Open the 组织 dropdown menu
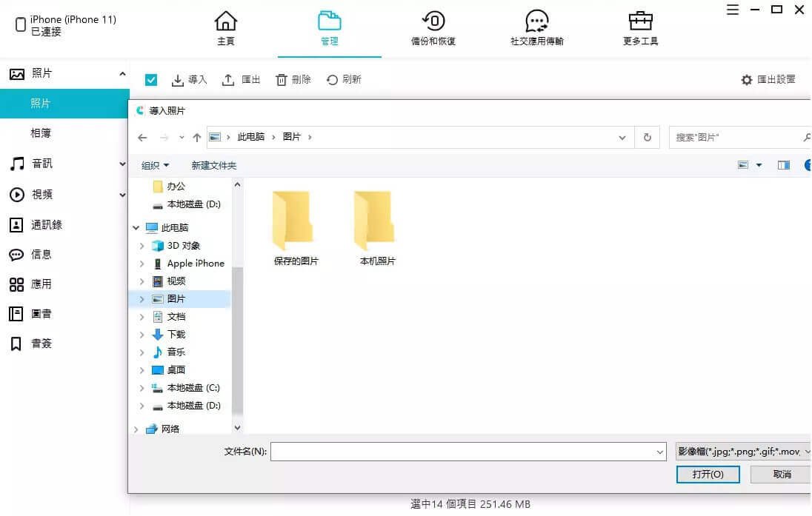The image size is (812, 516). (x=156, y=166)
